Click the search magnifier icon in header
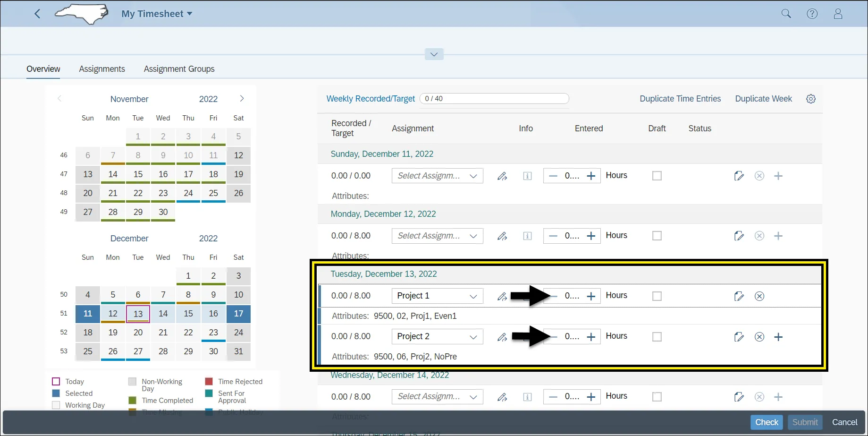This screenshot has height=436, width=868. tap(786, 14)
